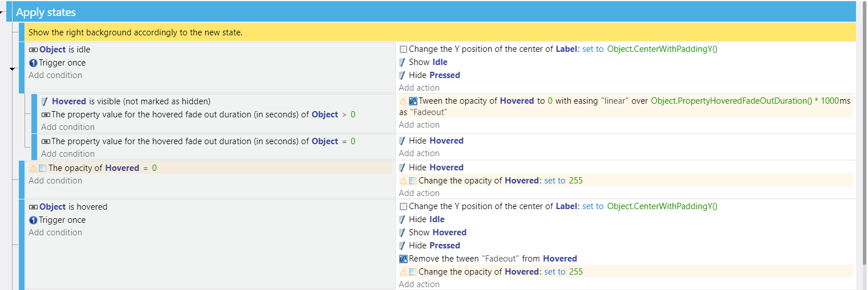Image resolution: width=868 pixels, height=290 pixels.
Task: Click the visibility icon beside "Show Idle"
Action: coord(403,62)
